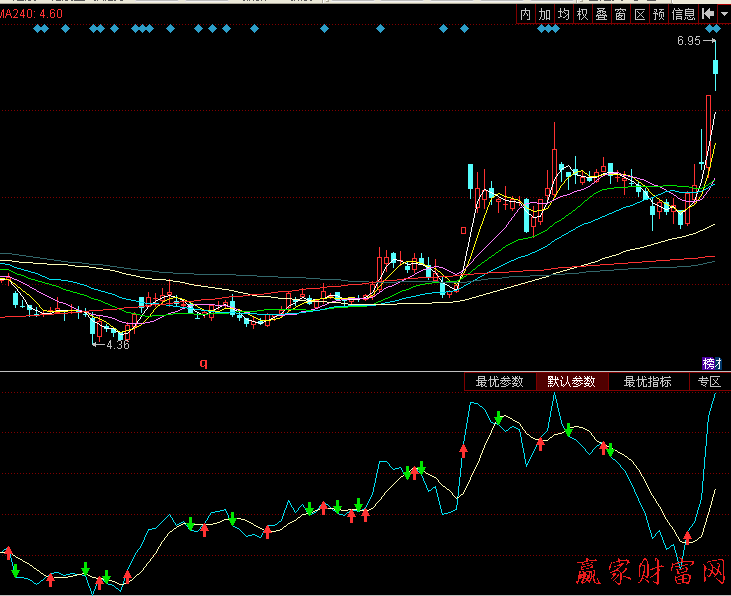The image size is (731, 596).
Task: Open the 信息 info button
Action: tap(684, 14)
